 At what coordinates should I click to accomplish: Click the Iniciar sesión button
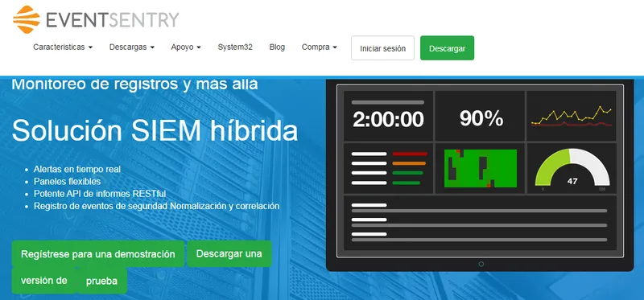(x=383, y=48)
